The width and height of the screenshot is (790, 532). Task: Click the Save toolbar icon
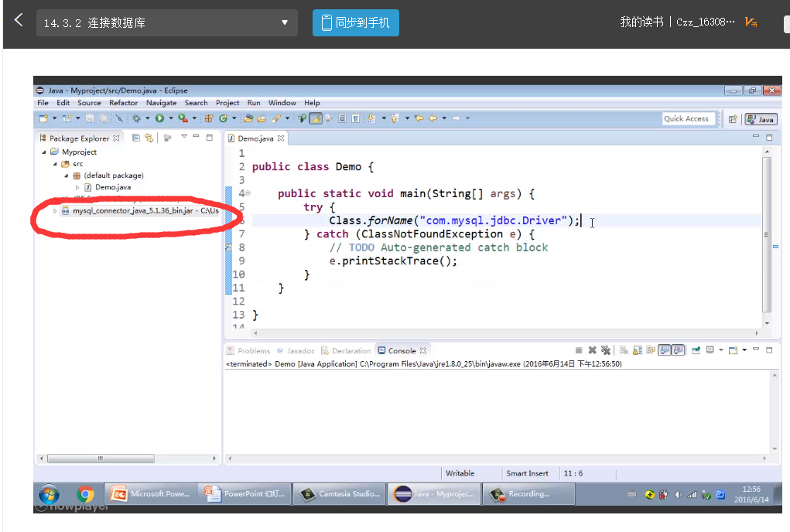(x=90, y=119)
